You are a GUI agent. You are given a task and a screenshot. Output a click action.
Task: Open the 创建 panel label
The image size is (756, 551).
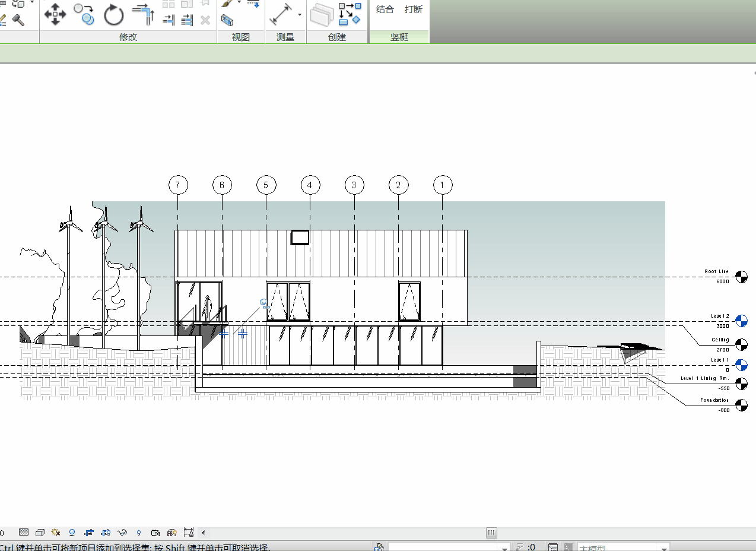(x=337, y=37)
